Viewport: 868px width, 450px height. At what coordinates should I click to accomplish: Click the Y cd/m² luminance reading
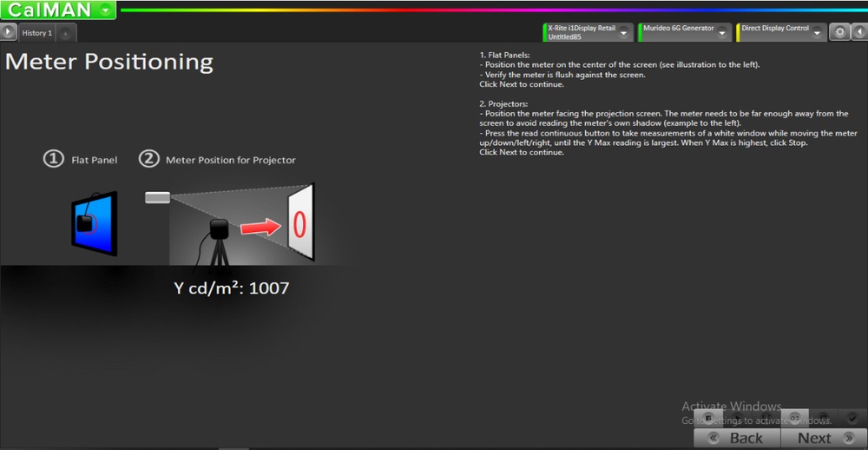[x=231, y=288]
